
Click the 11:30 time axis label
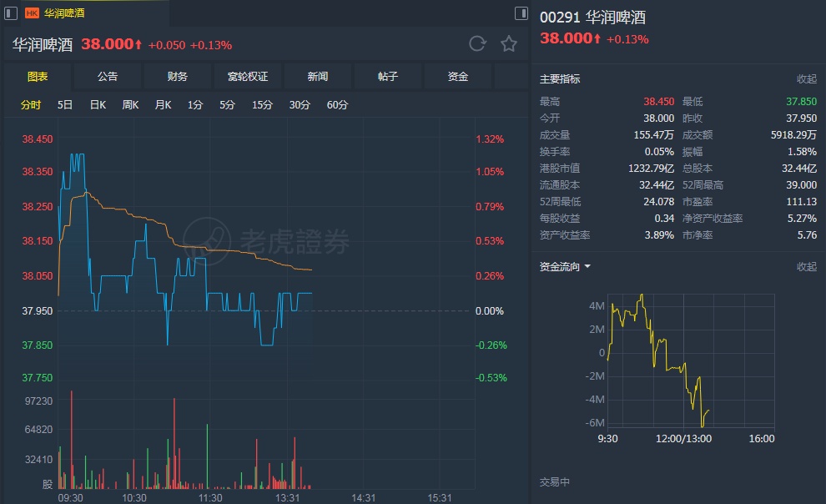point(210,497)
